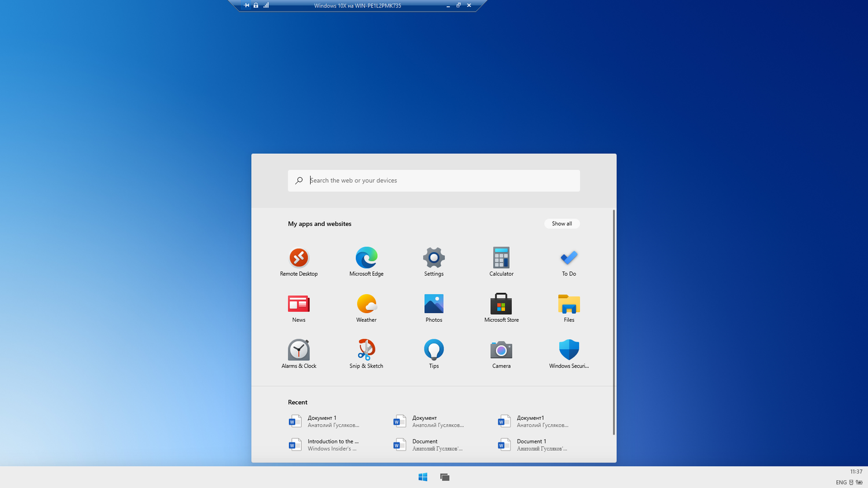The image size is (868, 488).
Task: Launch the News app
Action: pos(299,308)
